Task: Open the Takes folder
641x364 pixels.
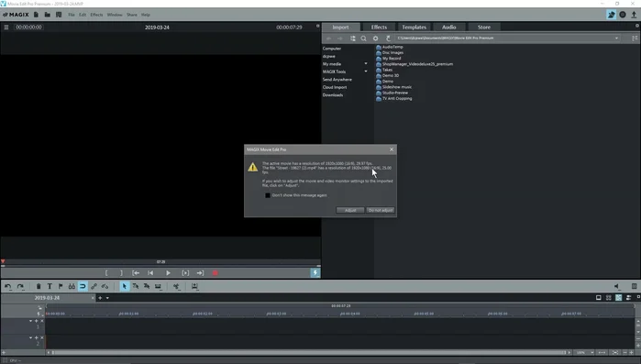Action: point(384,70)
